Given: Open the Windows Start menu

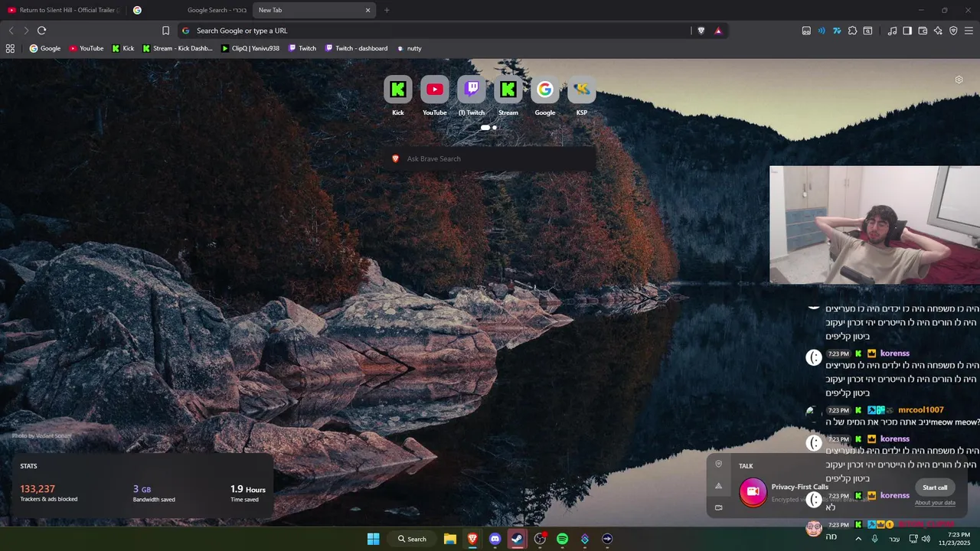Looking at the screenshot, I should pos(373,539).
